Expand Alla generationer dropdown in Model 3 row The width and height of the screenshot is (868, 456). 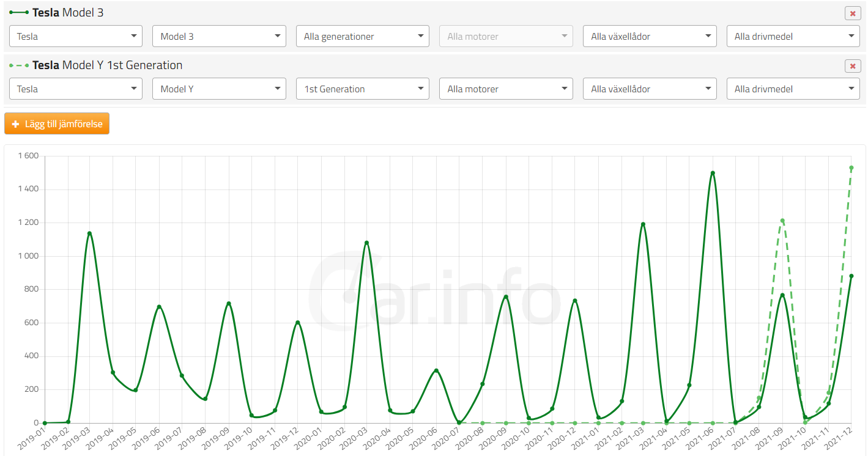[363, 36]
